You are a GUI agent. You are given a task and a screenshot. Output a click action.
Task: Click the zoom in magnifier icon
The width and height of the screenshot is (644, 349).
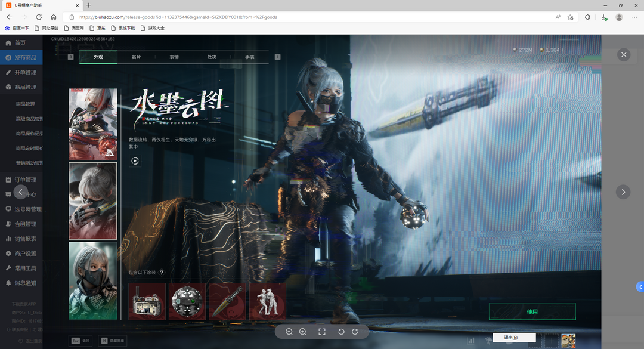(303, 332)
